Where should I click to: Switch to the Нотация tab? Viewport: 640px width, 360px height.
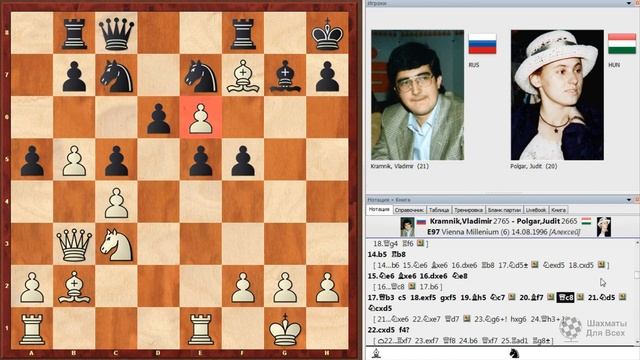tap(379, 209)
